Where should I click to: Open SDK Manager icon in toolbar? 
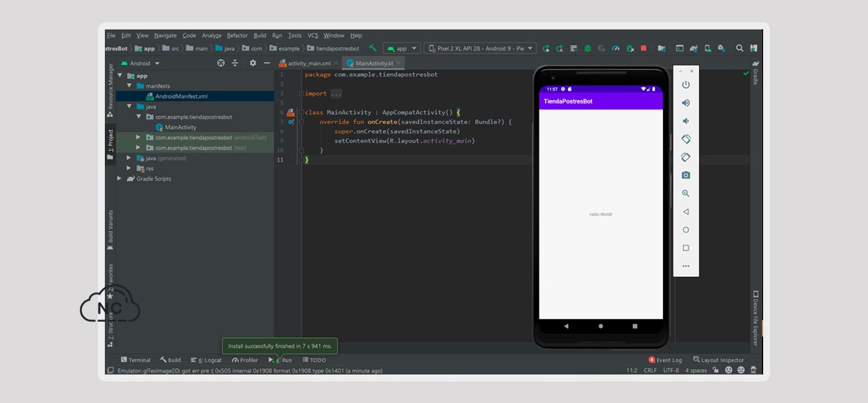[721, 49]
